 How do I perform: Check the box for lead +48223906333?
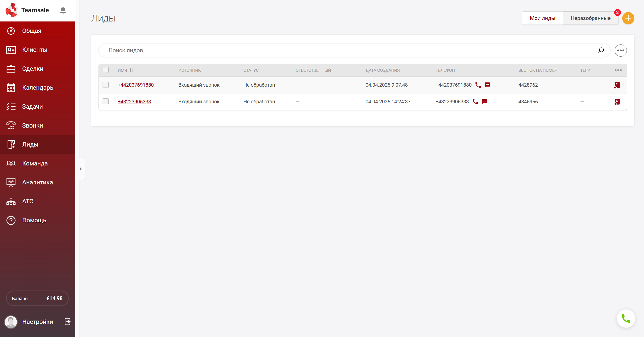(106, 102)
